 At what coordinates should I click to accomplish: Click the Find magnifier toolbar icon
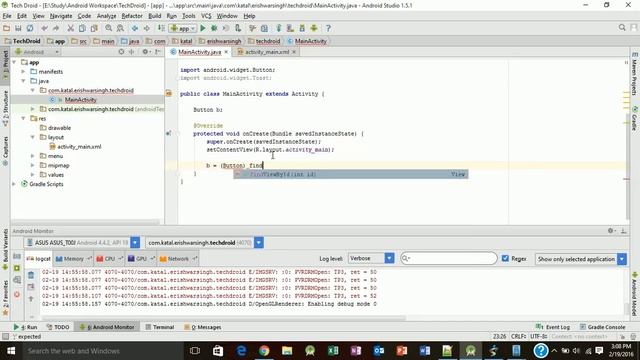109,28
